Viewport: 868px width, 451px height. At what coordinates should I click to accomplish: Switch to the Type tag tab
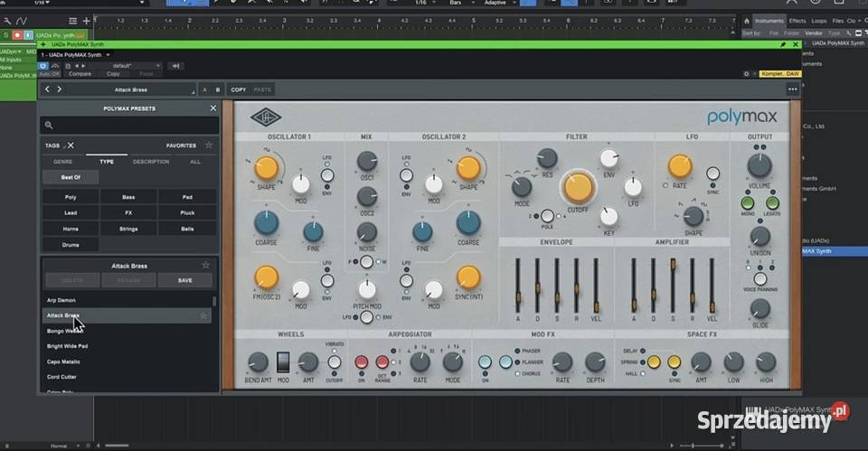click(107, 162)
